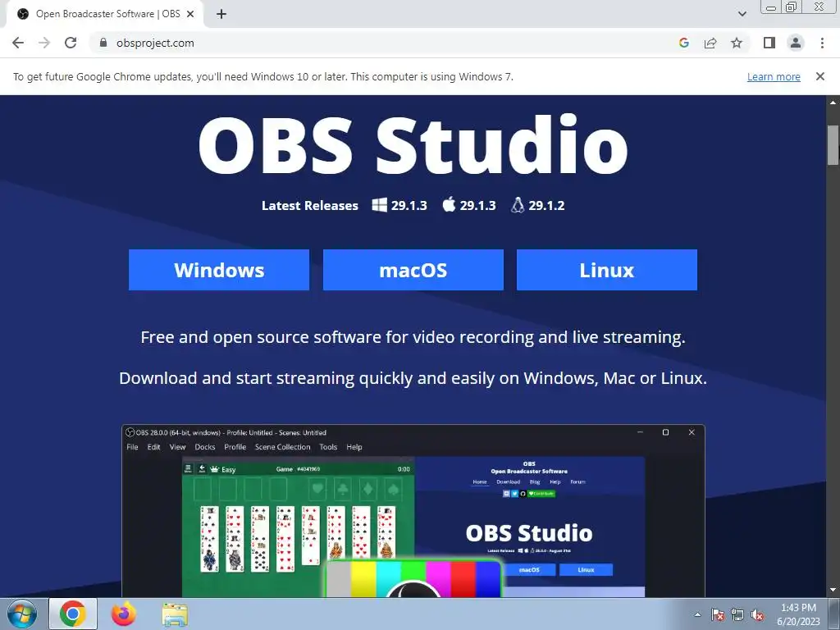
Task: Click the Chrome taskbar icon
Action: click(73, 614)
